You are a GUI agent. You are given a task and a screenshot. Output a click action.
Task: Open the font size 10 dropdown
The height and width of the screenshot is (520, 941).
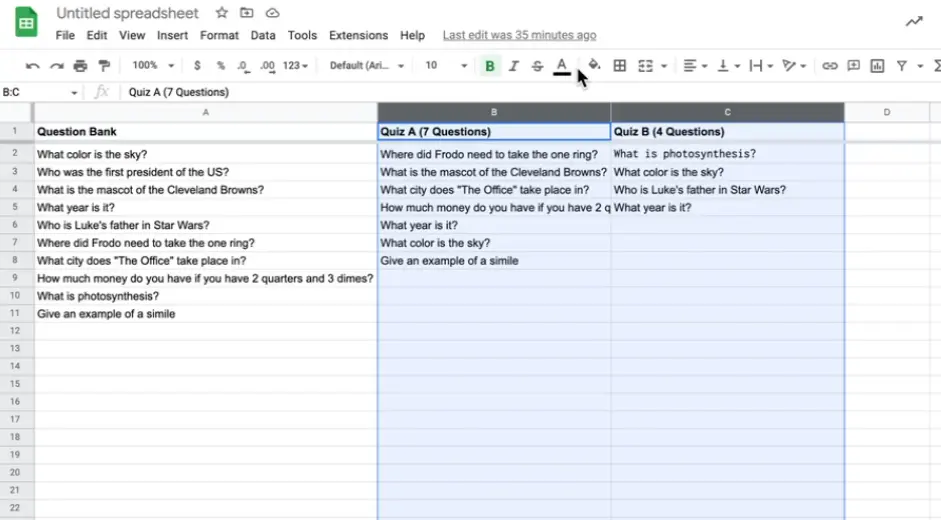446,66
